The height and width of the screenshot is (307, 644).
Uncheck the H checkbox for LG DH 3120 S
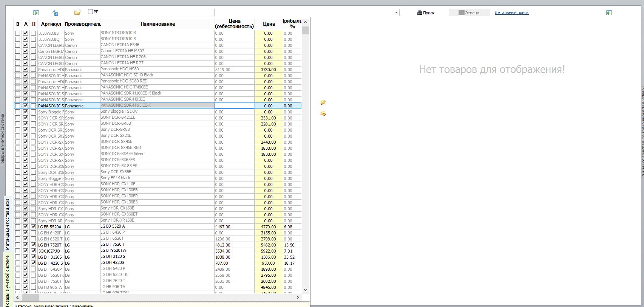tap(33, 257)
